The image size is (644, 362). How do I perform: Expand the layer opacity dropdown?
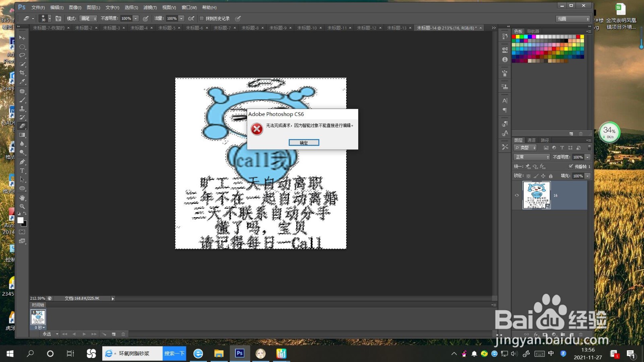click(588, 157)
